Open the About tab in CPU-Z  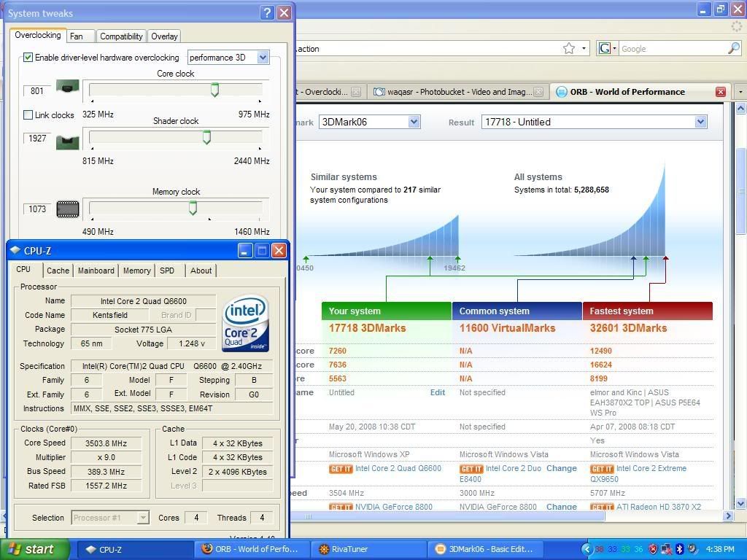201,271
